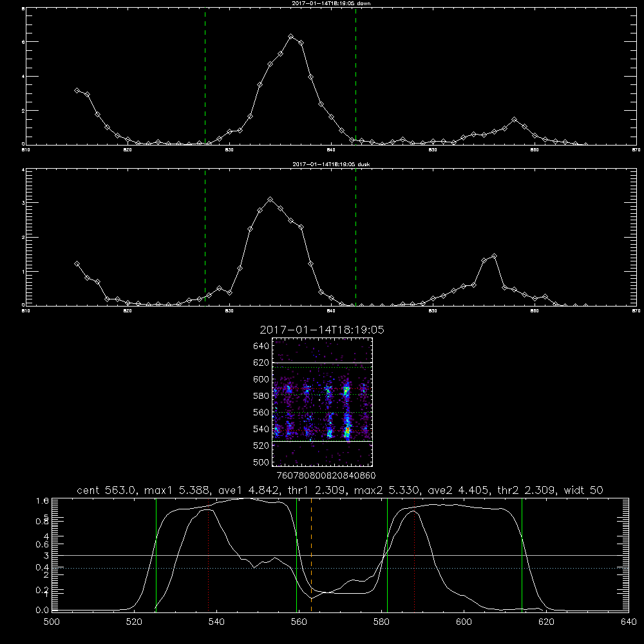This screenshot has width=644, height=644.
Task: Click the "580" y-axis label beside heatmap
Action: coord(261,396)
